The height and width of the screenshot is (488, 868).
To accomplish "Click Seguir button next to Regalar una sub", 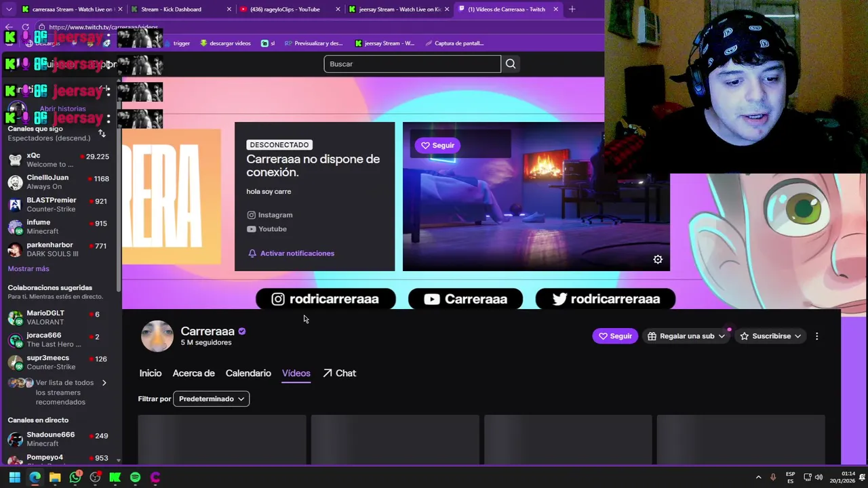I will point(615,336).
